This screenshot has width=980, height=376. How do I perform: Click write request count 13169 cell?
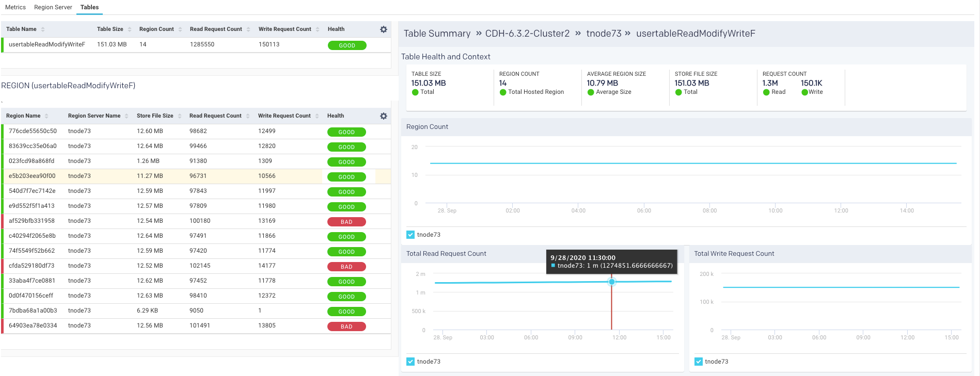click(267, 221)
